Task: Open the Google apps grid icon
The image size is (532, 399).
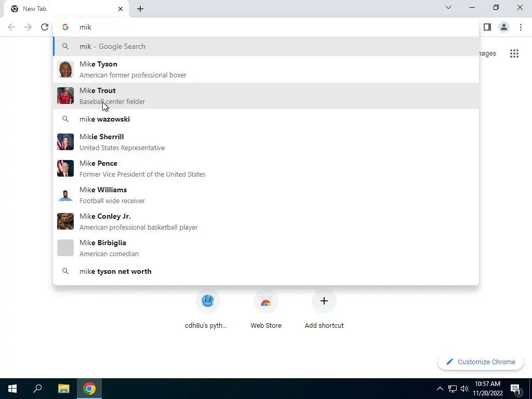Action: (x=514, y=54)
